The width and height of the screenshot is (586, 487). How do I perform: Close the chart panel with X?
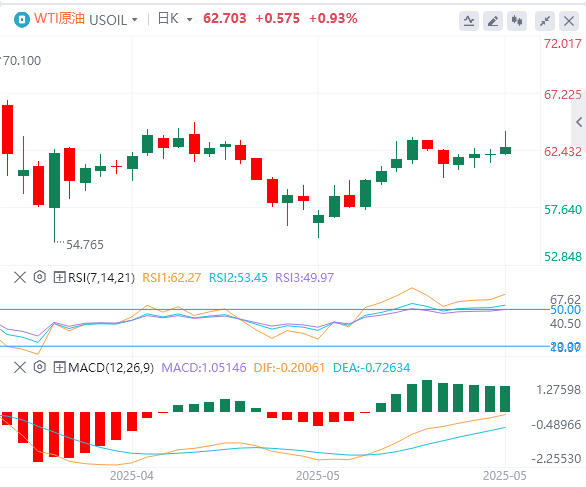[569, 21]
